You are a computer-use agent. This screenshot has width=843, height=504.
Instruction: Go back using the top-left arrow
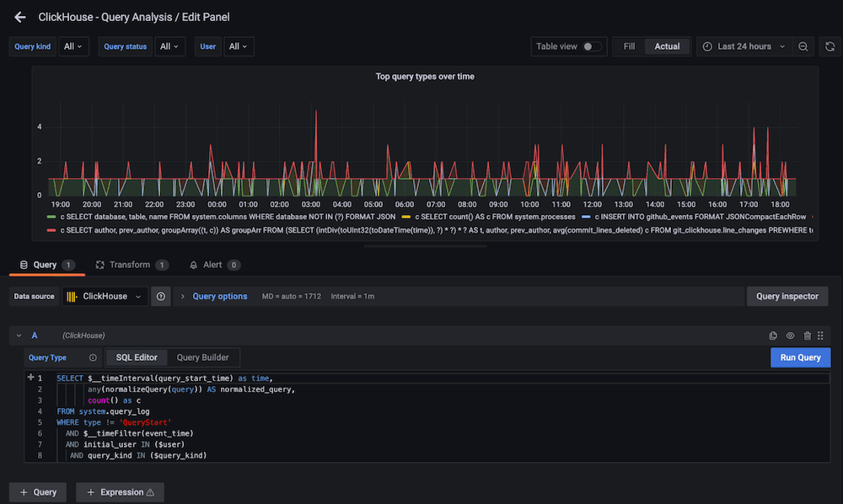(x=19, y=16)
